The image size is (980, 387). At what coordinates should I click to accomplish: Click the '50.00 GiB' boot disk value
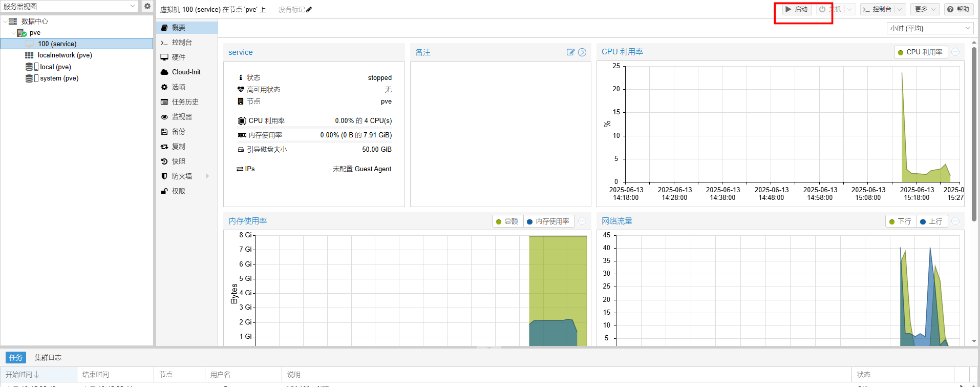pyautogui.click(x=377, y=150)
